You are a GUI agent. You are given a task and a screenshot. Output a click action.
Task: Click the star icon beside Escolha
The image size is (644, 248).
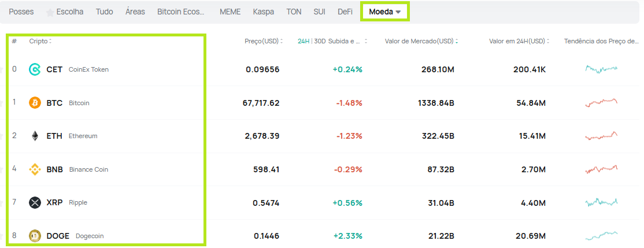(x=50, y=12)
